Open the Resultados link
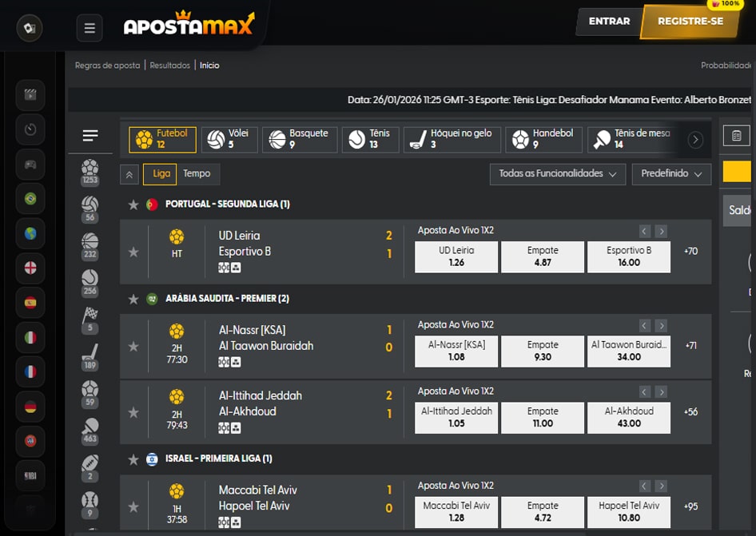This screenshot has width=756, height=536. (x=169, y=66)
